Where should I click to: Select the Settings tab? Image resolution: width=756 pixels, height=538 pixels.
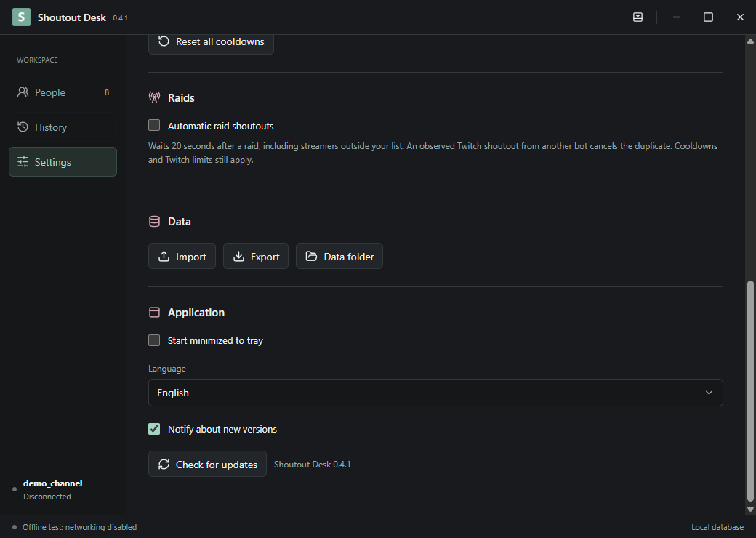pos(63,162)
